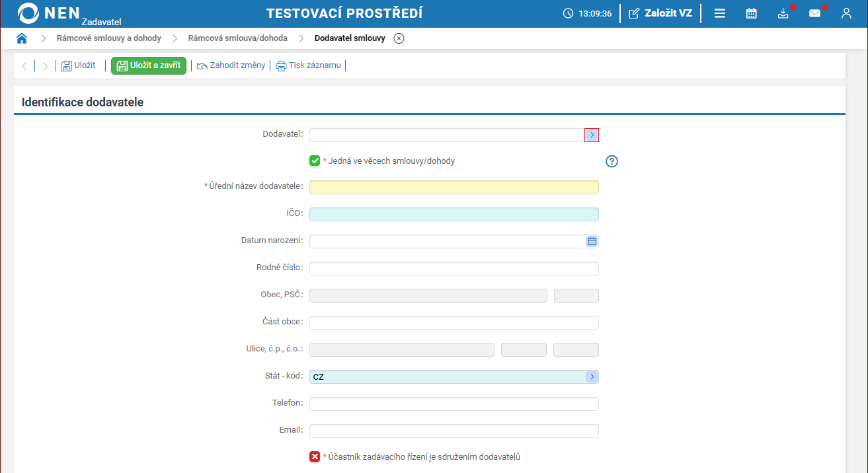Screen dimensions: 868x473
Task: Open the calendar icon in header
Action: tap(751, 13)
